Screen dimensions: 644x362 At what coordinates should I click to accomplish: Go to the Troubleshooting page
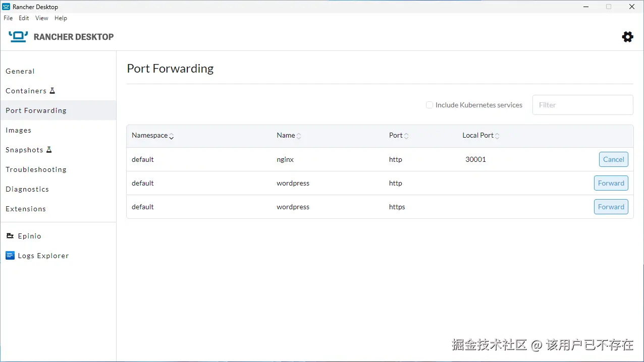(58, 169)
